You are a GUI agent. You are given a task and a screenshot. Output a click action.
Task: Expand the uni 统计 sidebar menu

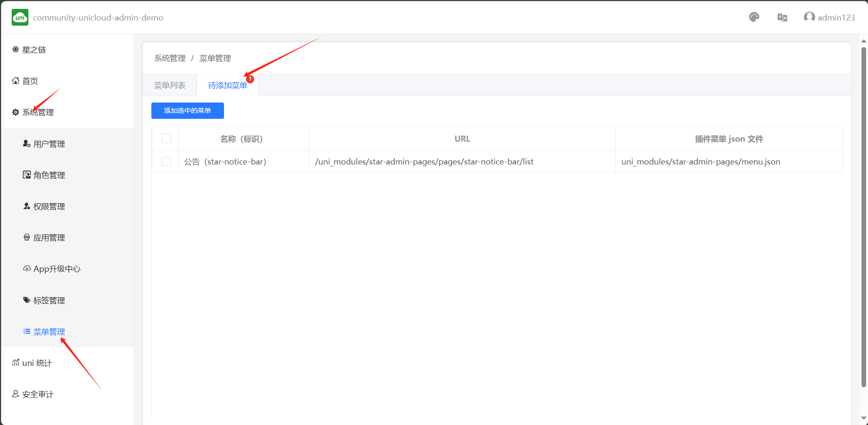pyautogui.click(x=37, y=363)
